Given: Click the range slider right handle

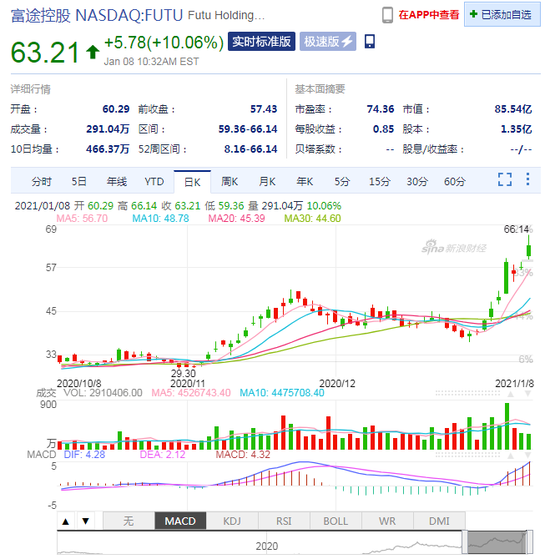Looking at the screenshot, I should tap(530, 542).
